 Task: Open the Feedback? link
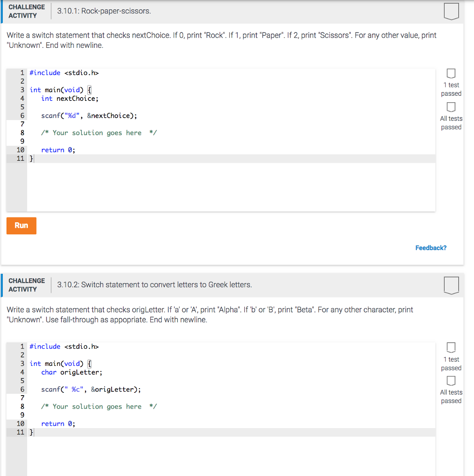[x=431, y=248]
